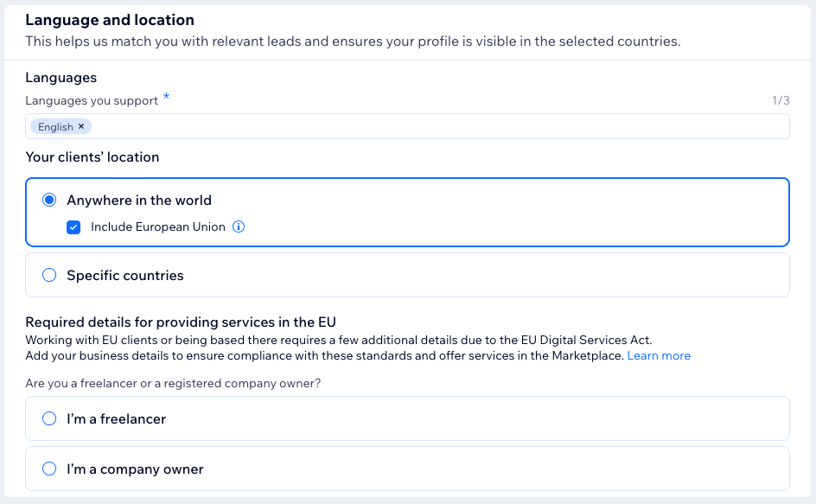The image size is (816, 504).
Task: Open the Learn more link
Action: [659, 355]
